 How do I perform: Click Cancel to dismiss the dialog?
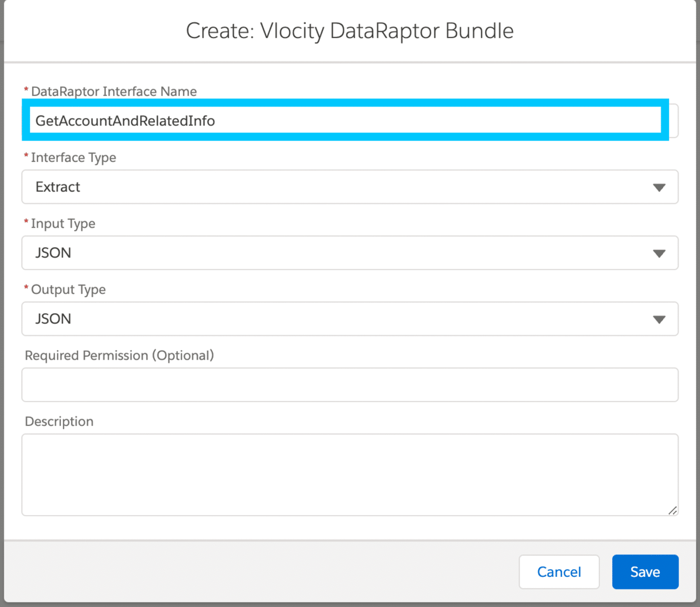click(x=559, y=571)
